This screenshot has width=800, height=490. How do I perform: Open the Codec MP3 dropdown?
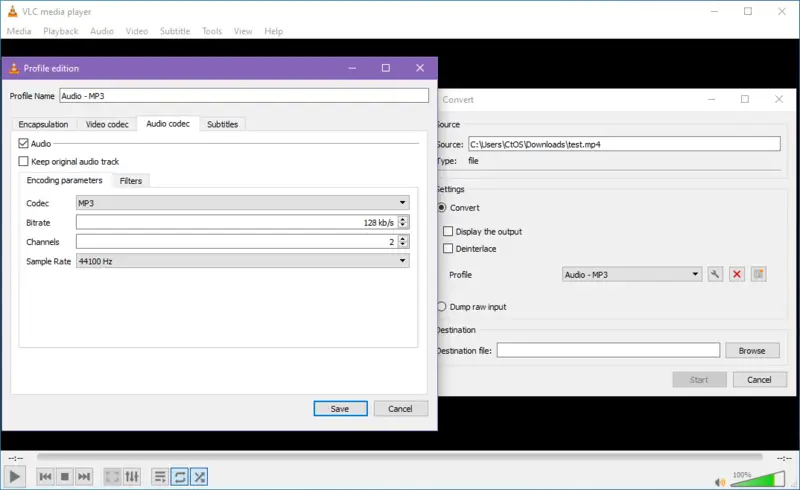point(242,203)
